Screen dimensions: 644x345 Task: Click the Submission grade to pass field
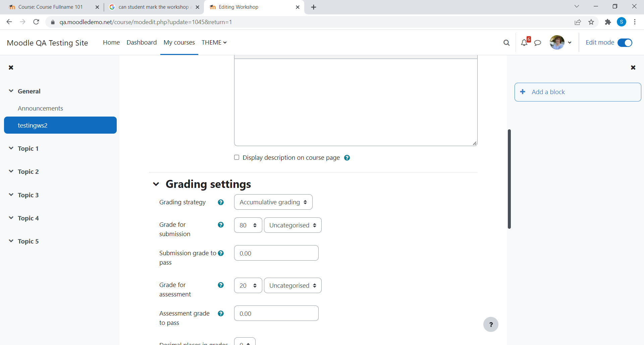pyautogui.click(x=276, y=253)
